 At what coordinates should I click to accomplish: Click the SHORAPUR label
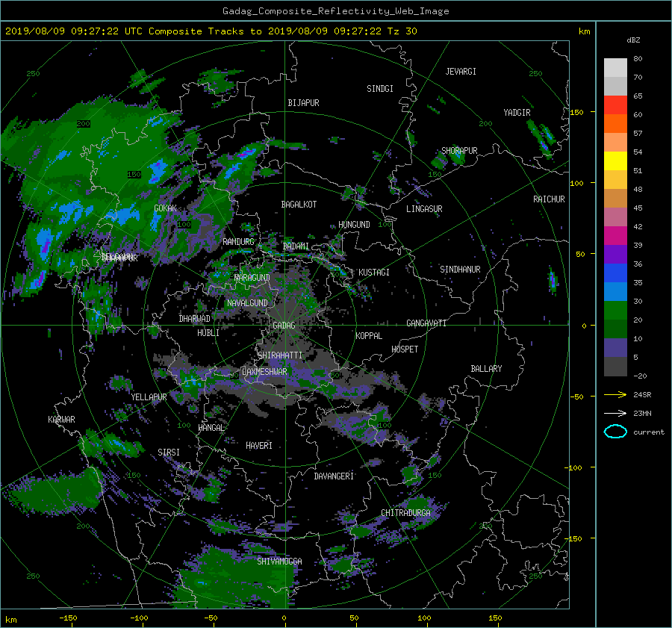(x=459, y=151)
